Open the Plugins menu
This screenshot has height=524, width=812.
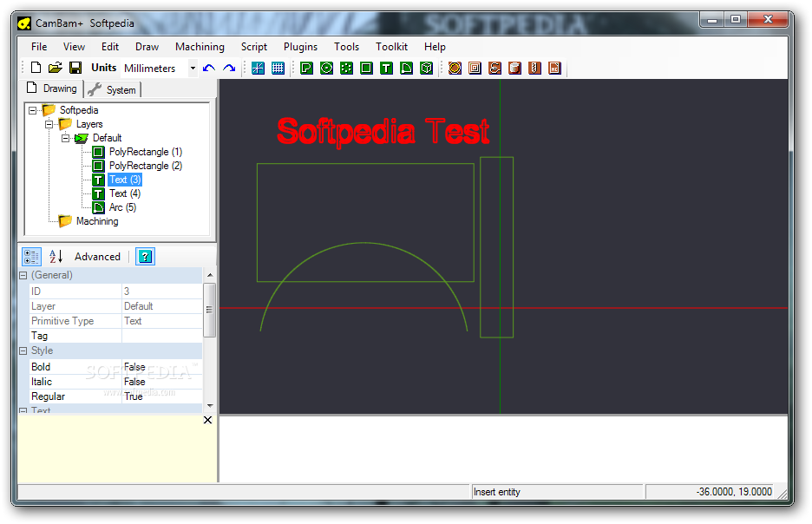coord(300,47)
